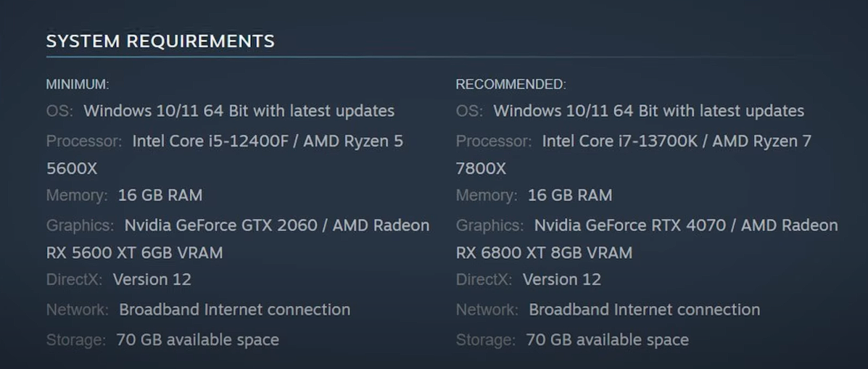Image resolution: width=868 pixels, height=369 pixels.
Task: Click Version 12 in the minimum column
Action: [x=152, y=279]
